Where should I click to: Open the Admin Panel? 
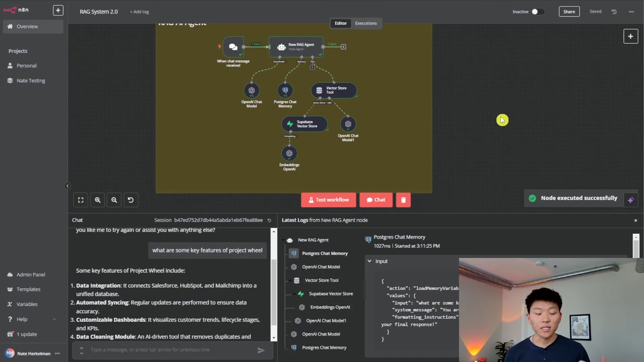31,274
